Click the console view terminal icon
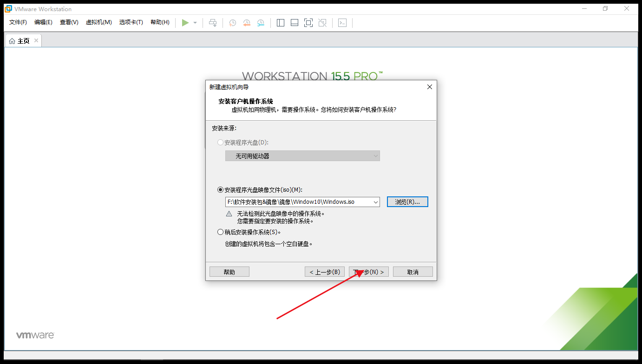Screen dimensions: 642x364 (342, 23)
